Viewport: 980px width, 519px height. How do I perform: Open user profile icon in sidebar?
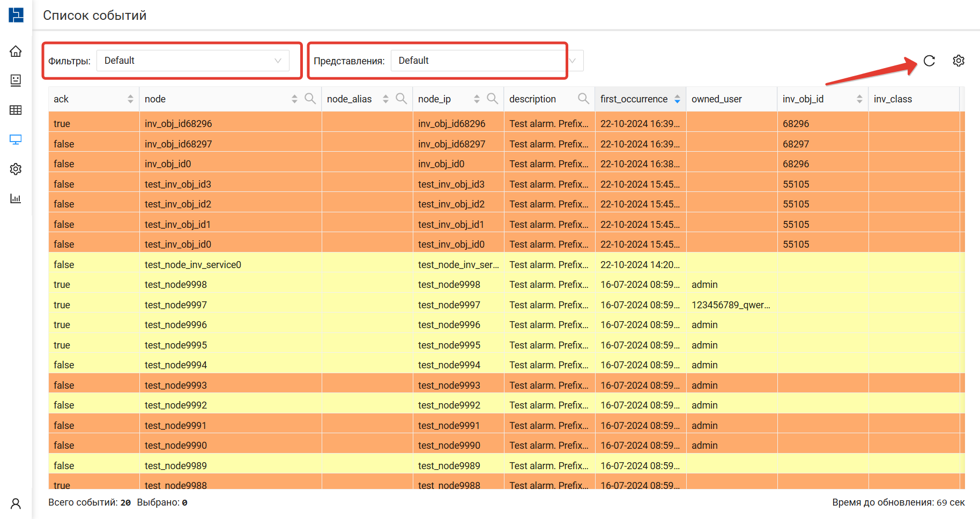tap(16, 503)
